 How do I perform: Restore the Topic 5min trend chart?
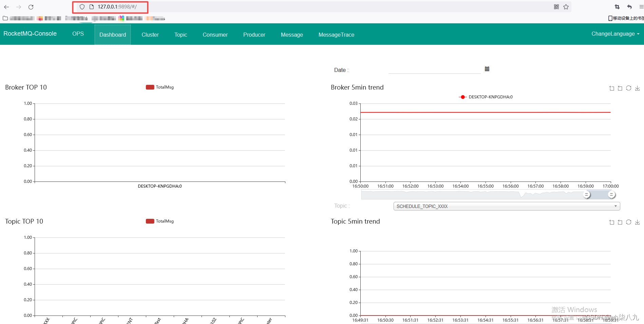pos(628,222)
